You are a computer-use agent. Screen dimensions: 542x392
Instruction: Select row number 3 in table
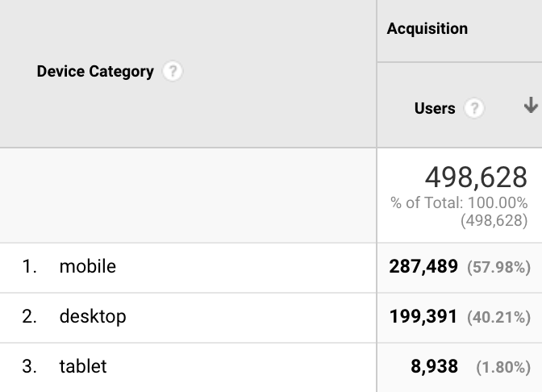click(29, 367)
